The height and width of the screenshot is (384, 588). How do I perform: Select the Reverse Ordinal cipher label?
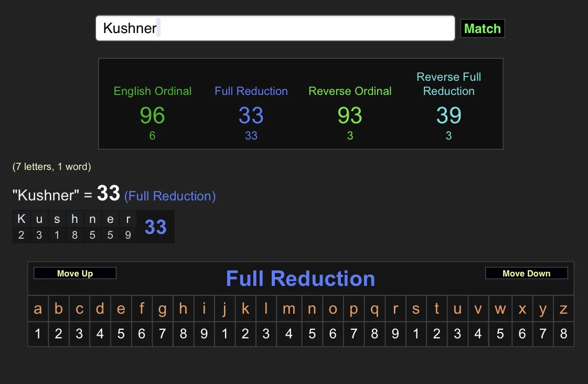click(x=350, y=91)
